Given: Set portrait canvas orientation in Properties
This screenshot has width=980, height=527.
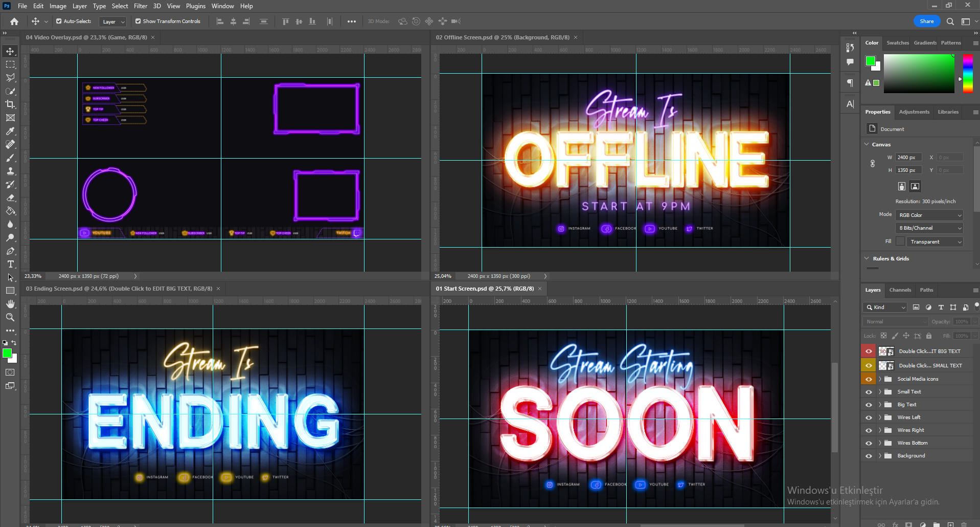Looking at the screenshot, I should (902, 186).
